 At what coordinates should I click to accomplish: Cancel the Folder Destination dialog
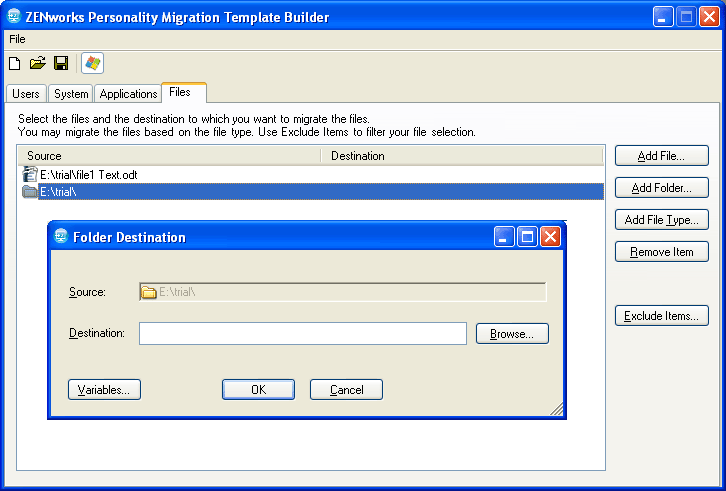click(x=346, y=390)
